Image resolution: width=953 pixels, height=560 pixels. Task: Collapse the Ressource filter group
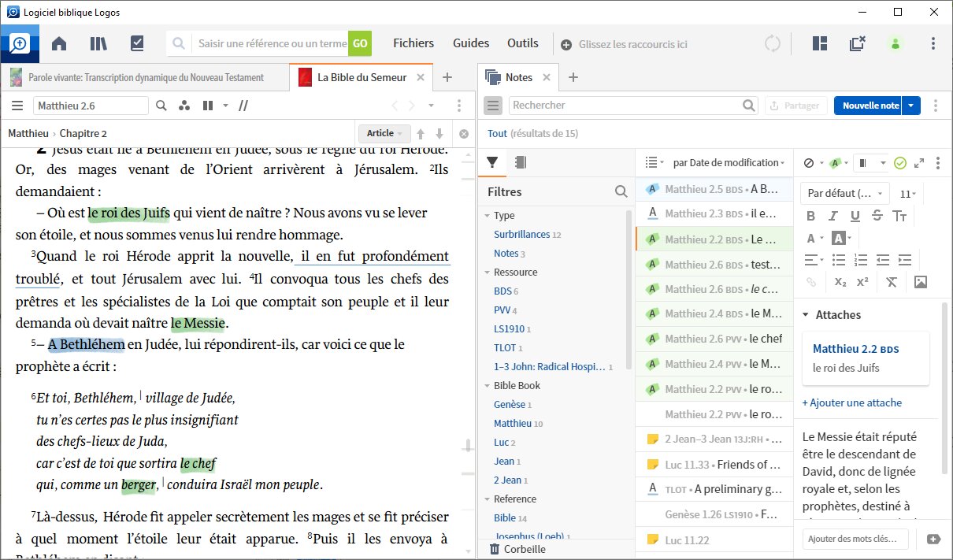point(488,273)
